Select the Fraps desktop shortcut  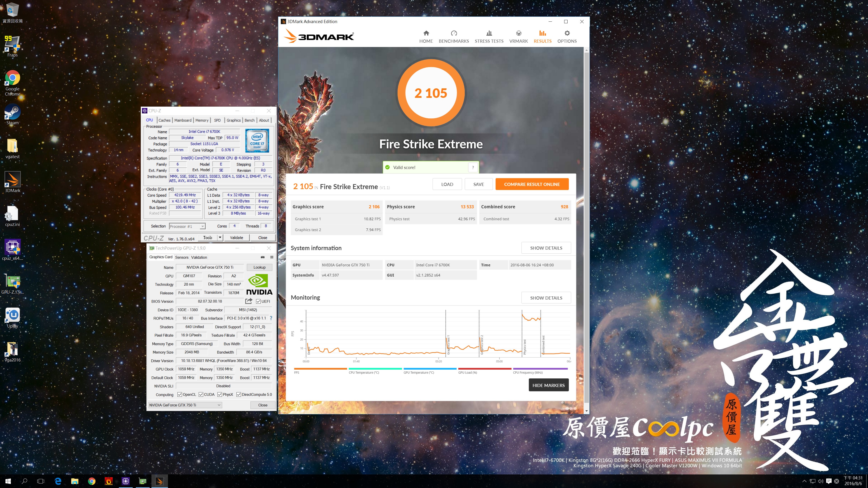pyautogui.click(x=12, y=46)
